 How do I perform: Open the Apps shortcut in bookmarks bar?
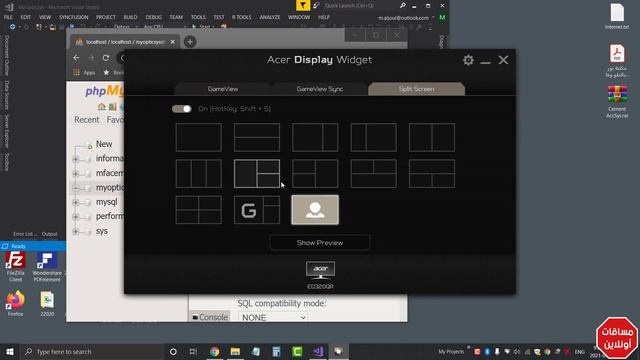coord(84,73)
